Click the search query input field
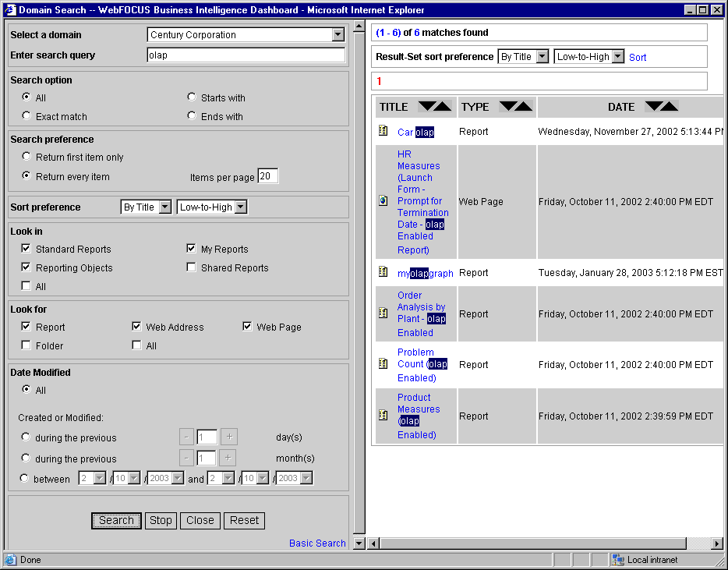The height and width of the screenshot is (570, 728). (x=246, y=55)
